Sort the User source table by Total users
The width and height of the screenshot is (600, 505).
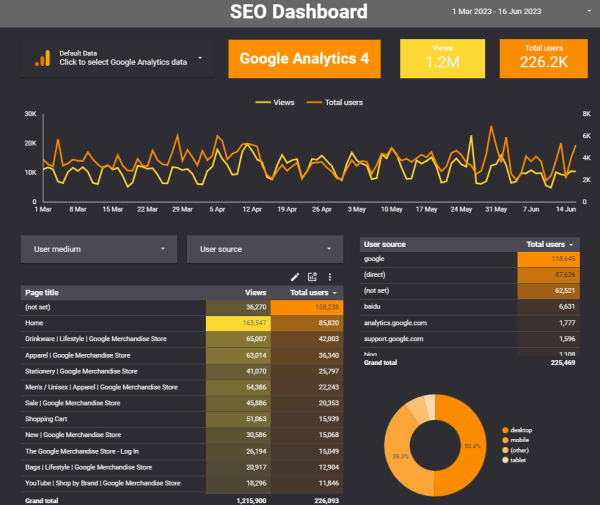(549, 244)
